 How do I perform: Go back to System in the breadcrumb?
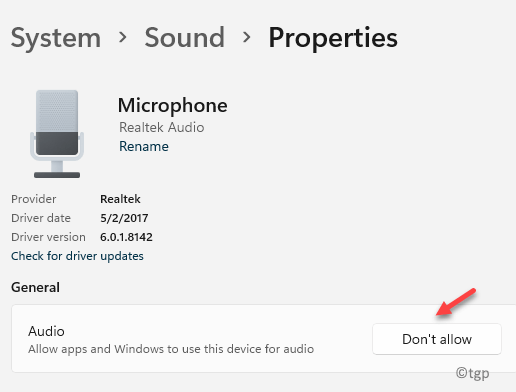tap(56, 38)
